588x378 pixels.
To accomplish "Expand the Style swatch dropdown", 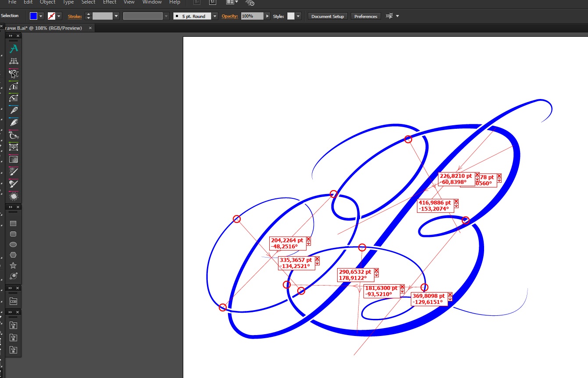I will (298, 16).
